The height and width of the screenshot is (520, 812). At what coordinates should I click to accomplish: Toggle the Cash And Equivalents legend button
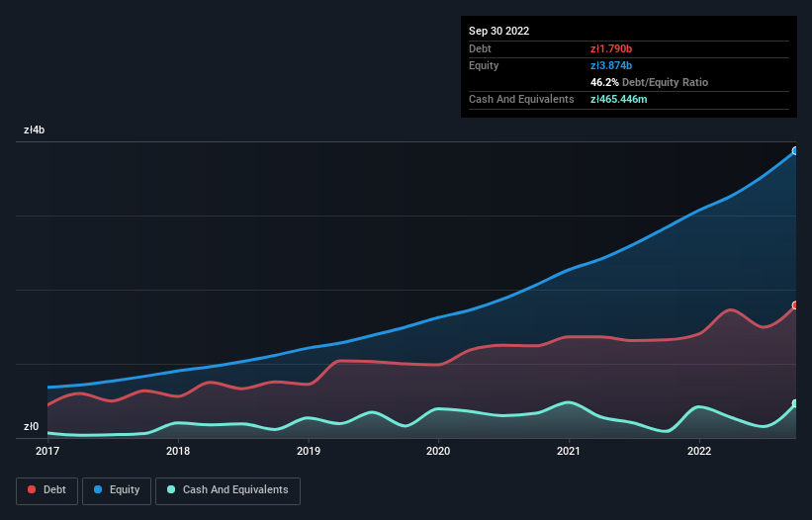point(227,490)
